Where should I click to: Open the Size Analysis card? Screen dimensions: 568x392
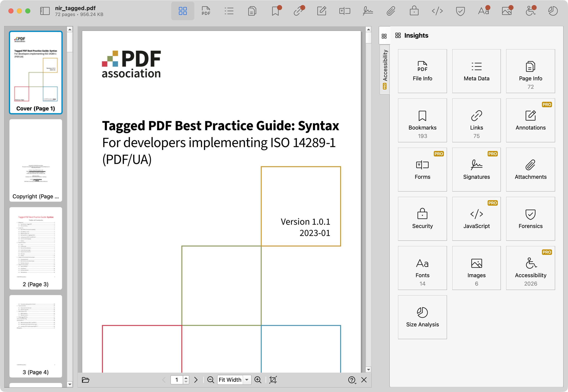click(422, 317)
